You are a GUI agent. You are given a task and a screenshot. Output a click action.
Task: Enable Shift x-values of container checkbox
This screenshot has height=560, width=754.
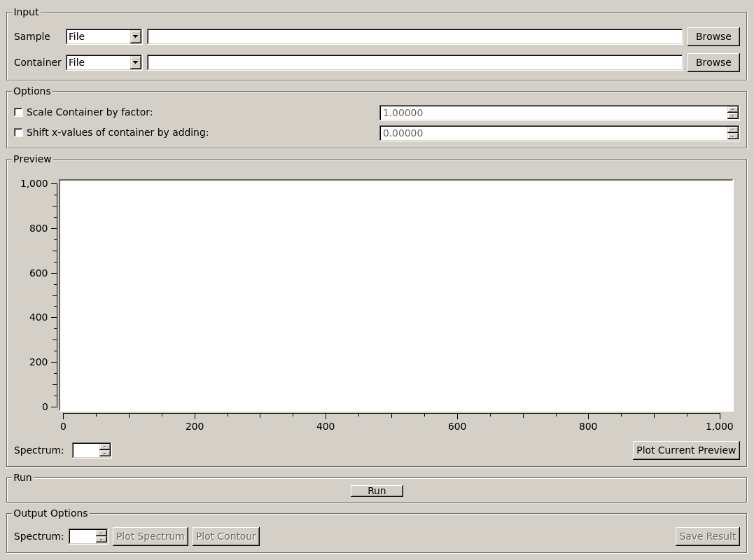[19, 132]
